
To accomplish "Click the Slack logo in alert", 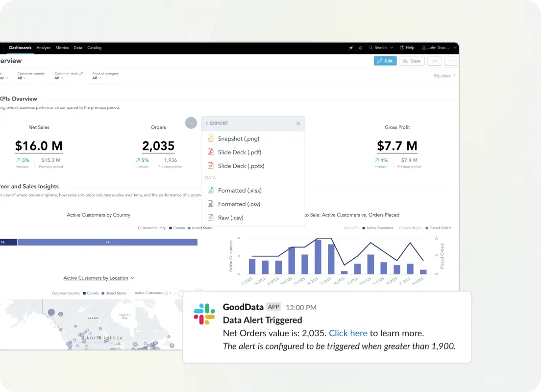I will [204, 314].
